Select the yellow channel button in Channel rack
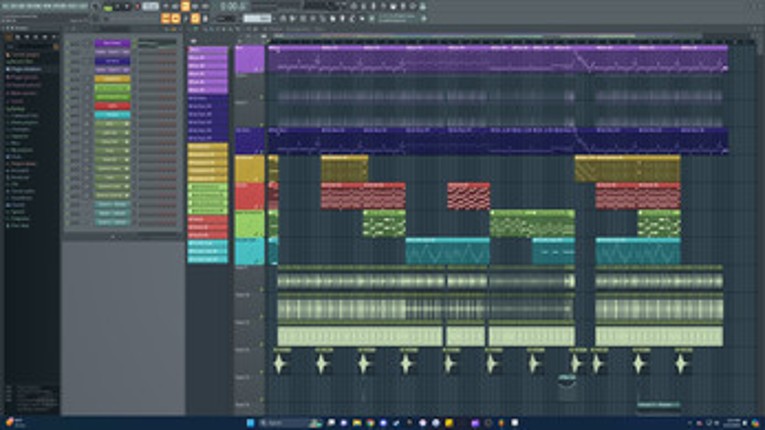This screenshot has height=430, width=765. [x=112, y=79]
